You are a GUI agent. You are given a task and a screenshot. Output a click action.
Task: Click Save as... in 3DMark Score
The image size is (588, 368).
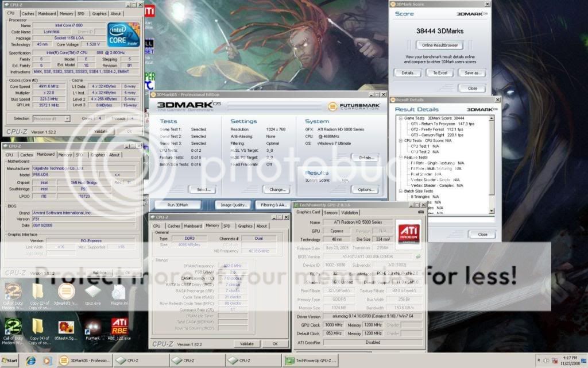473,73
